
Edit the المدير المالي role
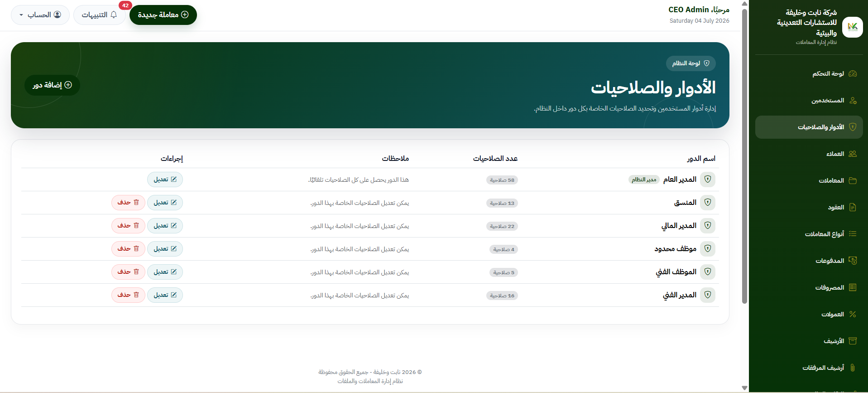pos(165,226)
